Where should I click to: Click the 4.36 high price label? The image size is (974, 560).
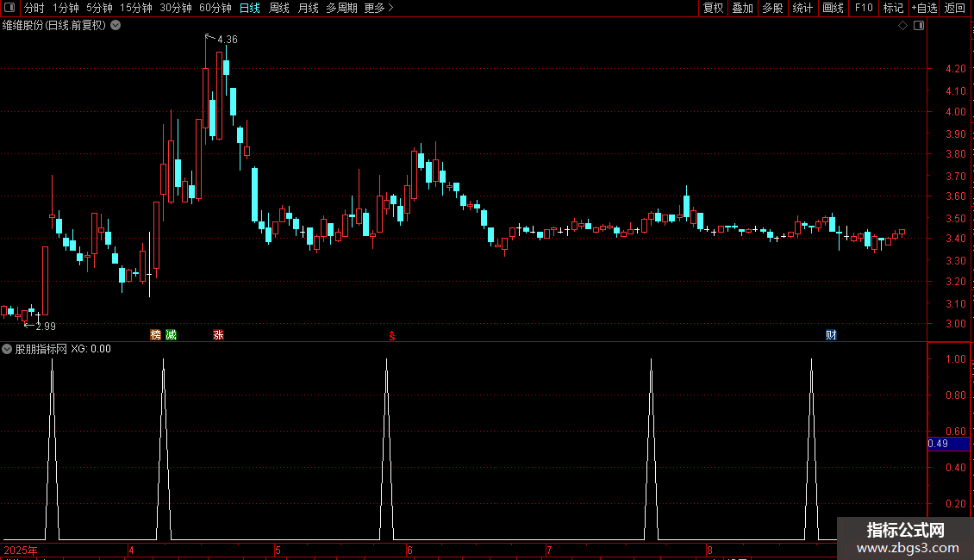228,39
